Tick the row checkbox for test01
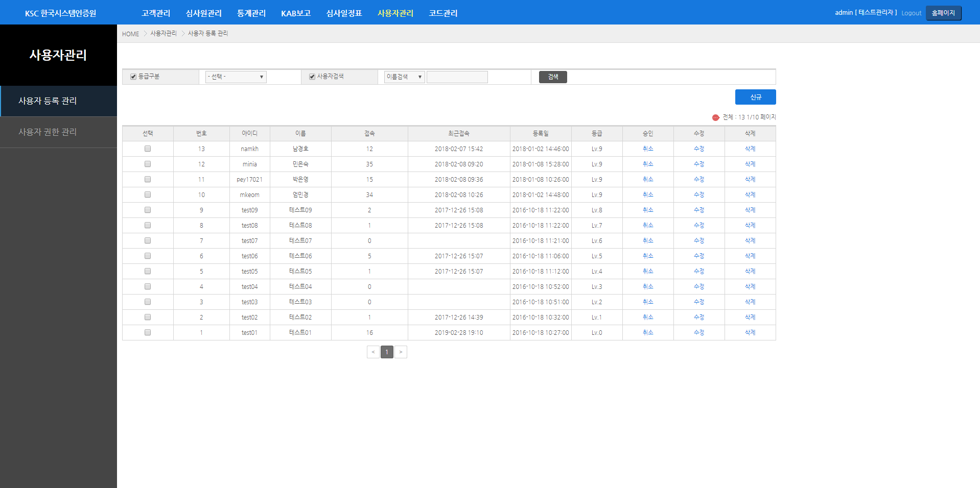Viewport: 980px width, 488px height. click(x=148, y=332)
